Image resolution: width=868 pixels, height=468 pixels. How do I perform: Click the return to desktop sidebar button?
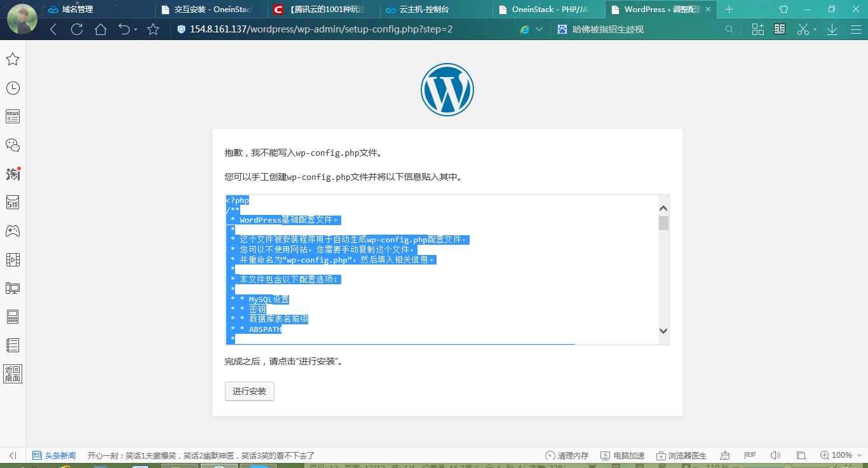point(12,374)
